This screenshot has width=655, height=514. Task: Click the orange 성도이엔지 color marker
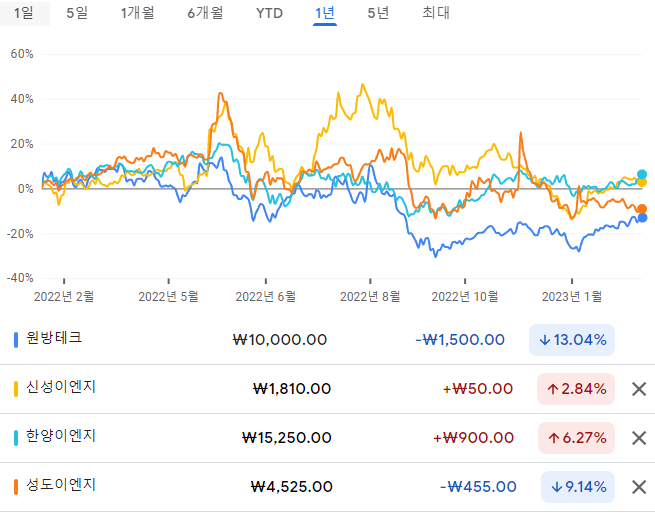16,487
